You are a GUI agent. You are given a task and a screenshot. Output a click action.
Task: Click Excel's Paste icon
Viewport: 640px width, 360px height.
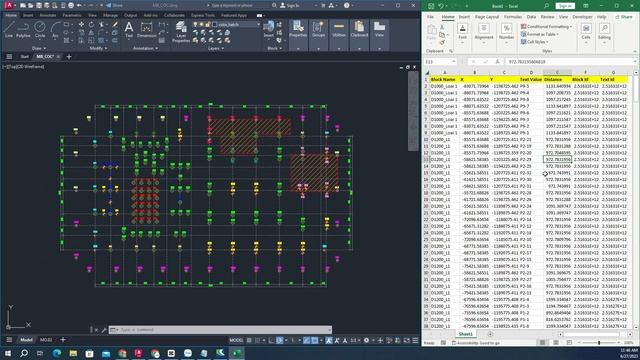431,32
